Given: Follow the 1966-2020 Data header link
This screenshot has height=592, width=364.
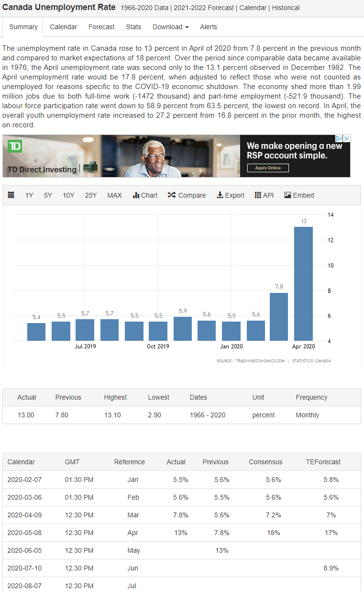Looking at the screenshot, I should tap(145, 8).
